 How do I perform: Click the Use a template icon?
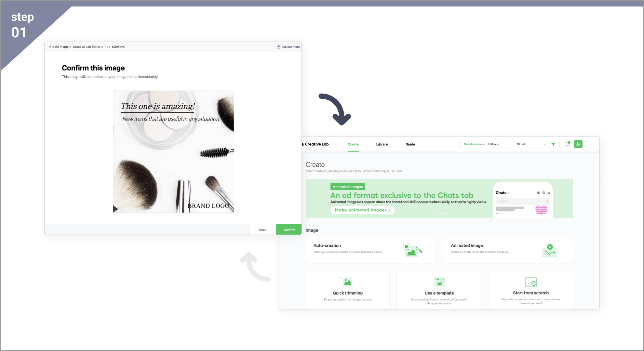tap(439, 281)
